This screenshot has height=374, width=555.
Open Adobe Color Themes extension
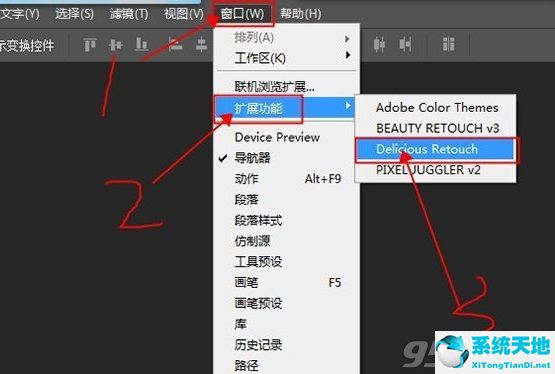pos(436,108)
